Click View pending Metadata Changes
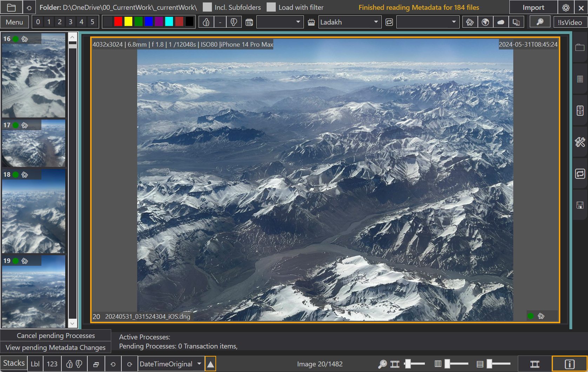588x372 pixels. 56,347
